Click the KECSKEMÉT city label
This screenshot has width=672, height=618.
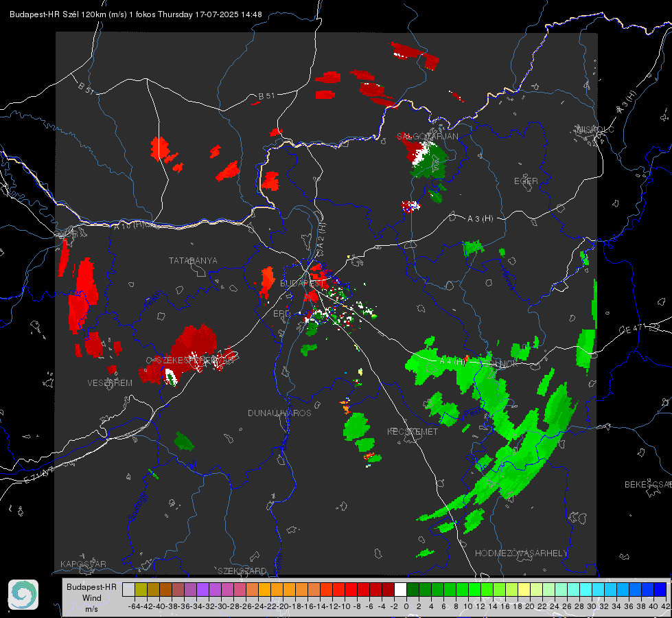[x=413, y=431]
